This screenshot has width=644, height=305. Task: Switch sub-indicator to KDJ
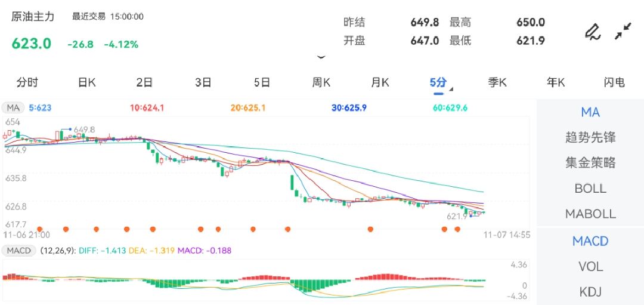[x=590, y=292]
